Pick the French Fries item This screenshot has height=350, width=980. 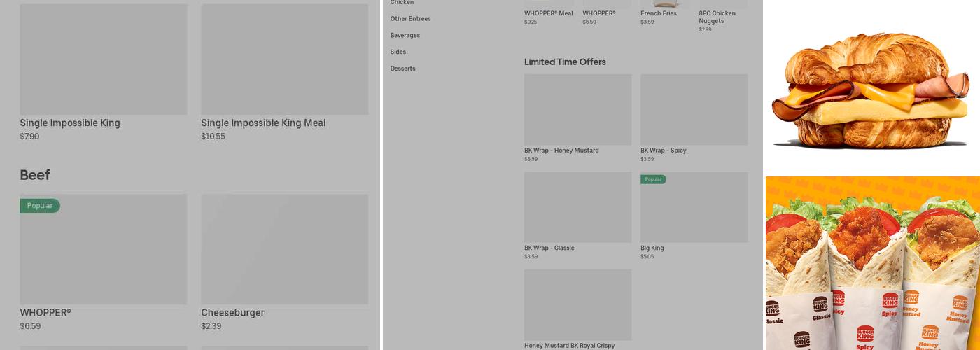point(658,13)
